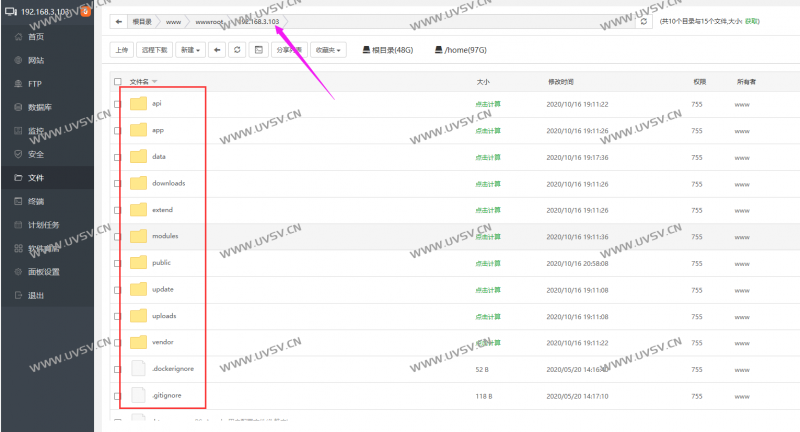Viewport: 800px width, 432px height.
Task: Sort by 文件名 column header arrow
Action: (155, 82)
